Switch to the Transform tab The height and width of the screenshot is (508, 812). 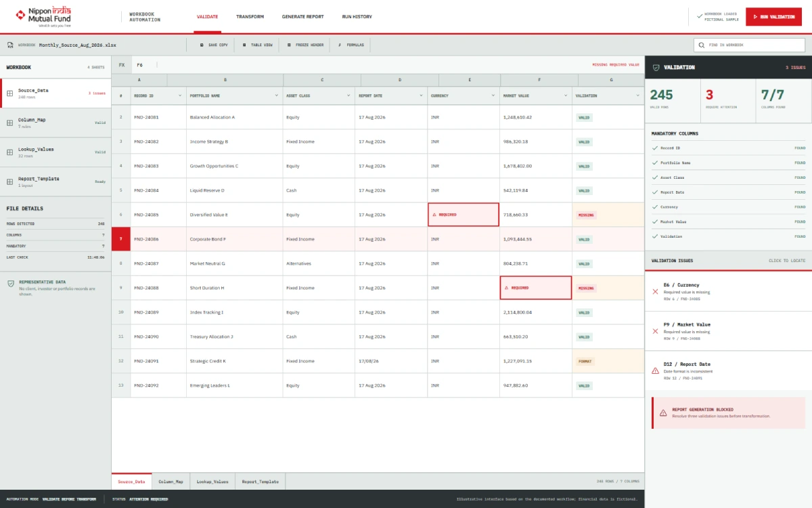250,16
